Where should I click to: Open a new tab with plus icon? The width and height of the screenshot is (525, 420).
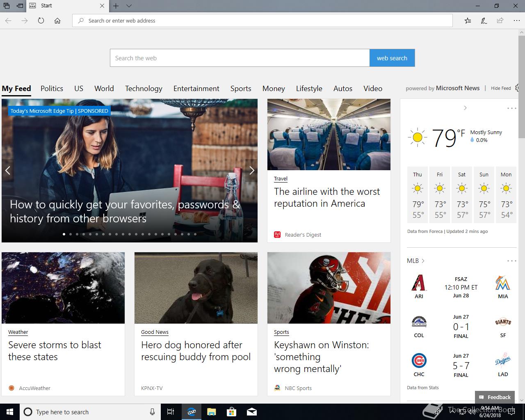116,6
